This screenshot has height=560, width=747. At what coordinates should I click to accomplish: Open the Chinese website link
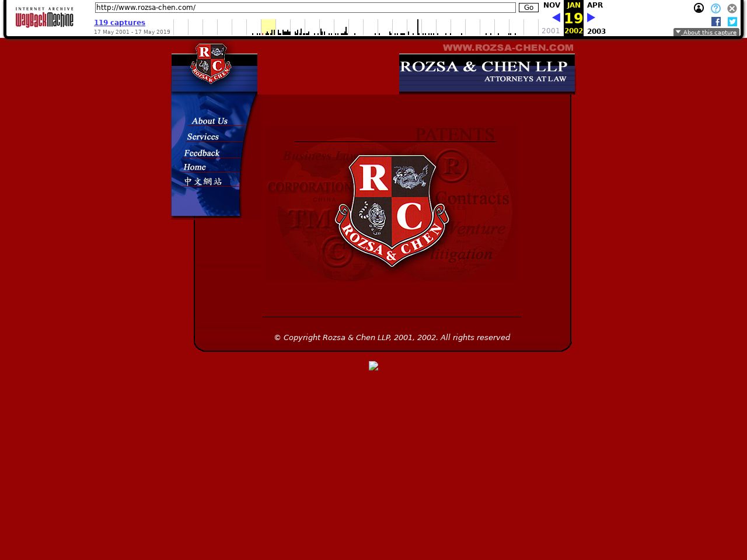point(203,181)
